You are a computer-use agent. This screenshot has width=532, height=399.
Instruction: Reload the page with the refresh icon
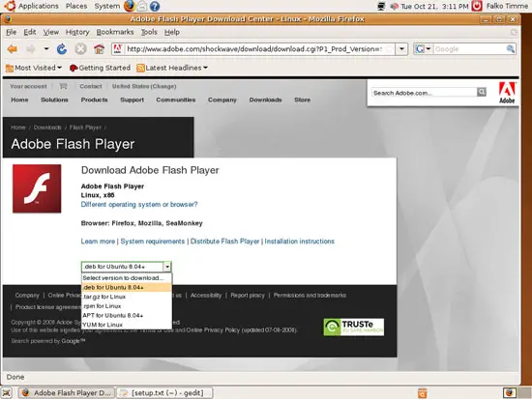[x=62, y=49]
